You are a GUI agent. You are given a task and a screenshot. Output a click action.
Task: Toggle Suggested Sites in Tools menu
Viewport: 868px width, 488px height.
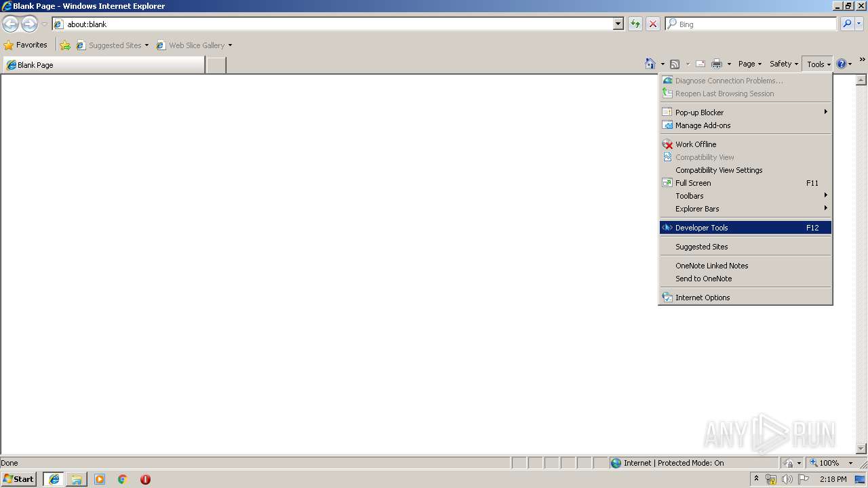click(745, 247)
